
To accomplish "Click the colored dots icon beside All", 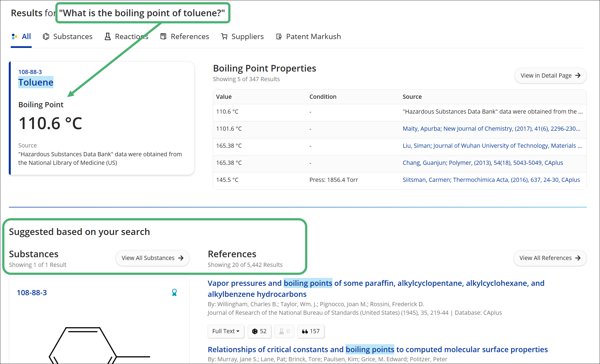I will (15, 36).
